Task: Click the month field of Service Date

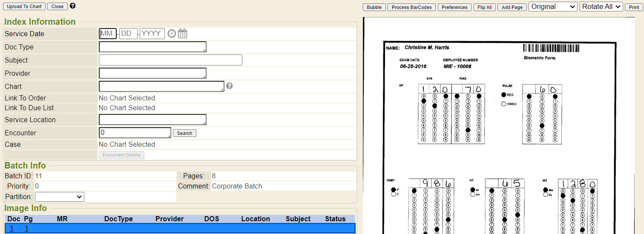Action: [107, 34]
